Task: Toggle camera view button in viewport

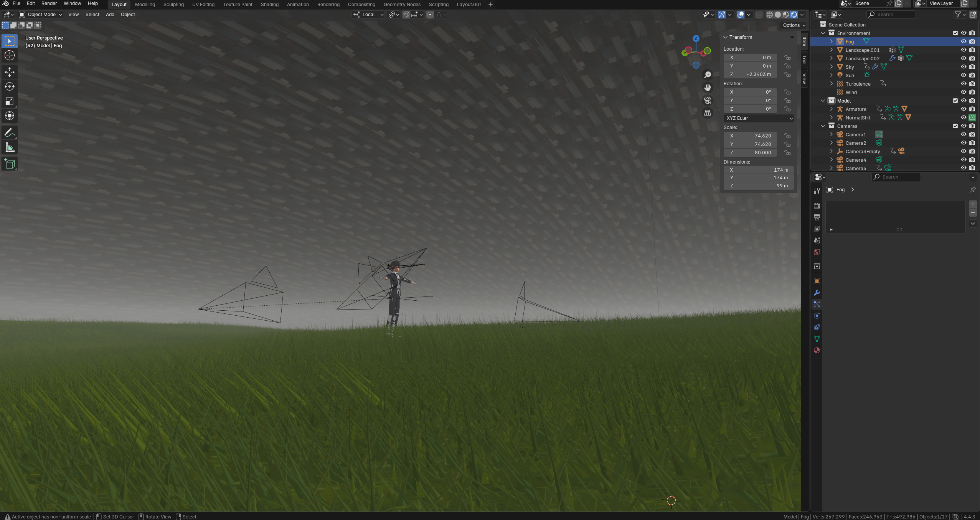Action: [708, 100]
